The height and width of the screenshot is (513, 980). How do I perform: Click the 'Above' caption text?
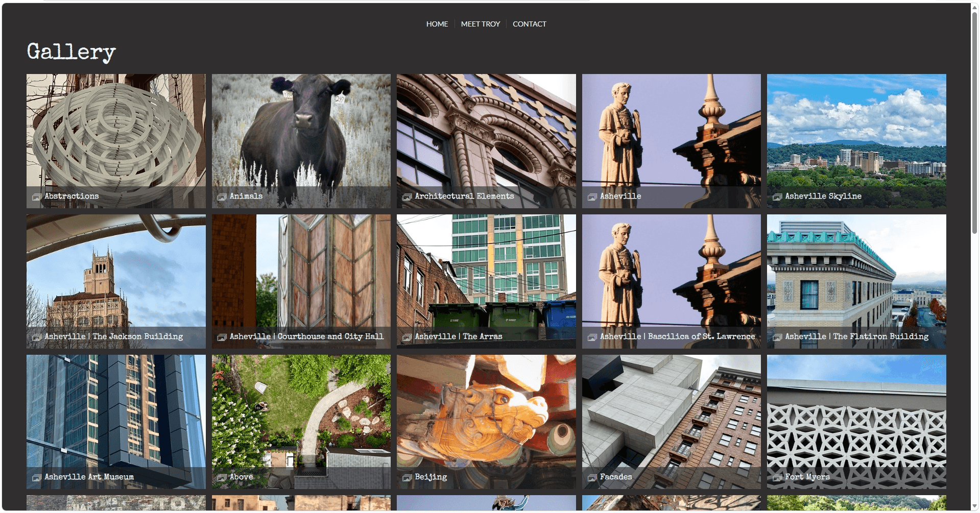(241, 477)
